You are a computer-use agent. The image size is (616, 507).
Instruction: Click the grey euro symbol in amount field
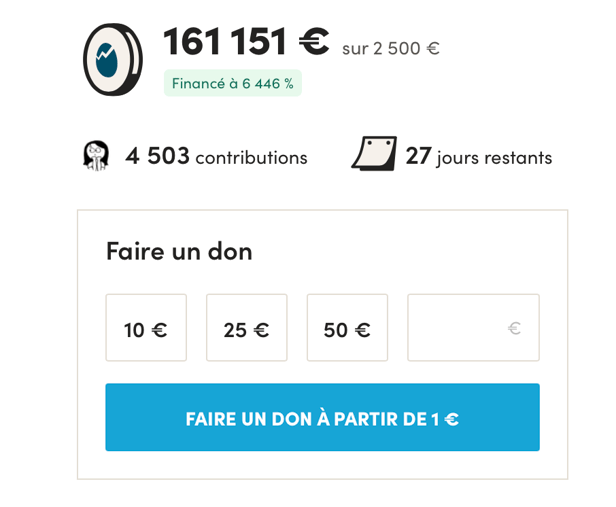514,328
